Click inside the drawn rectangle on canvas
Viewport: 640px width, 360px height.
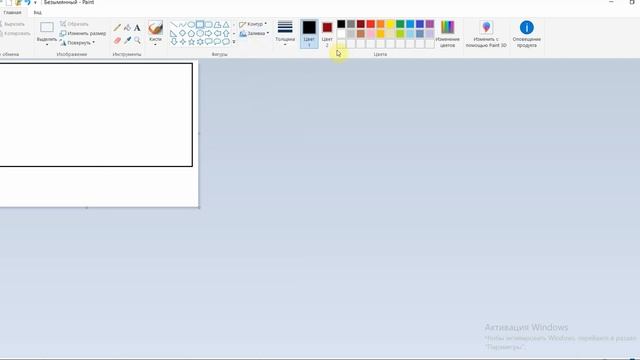coord(96,115)
